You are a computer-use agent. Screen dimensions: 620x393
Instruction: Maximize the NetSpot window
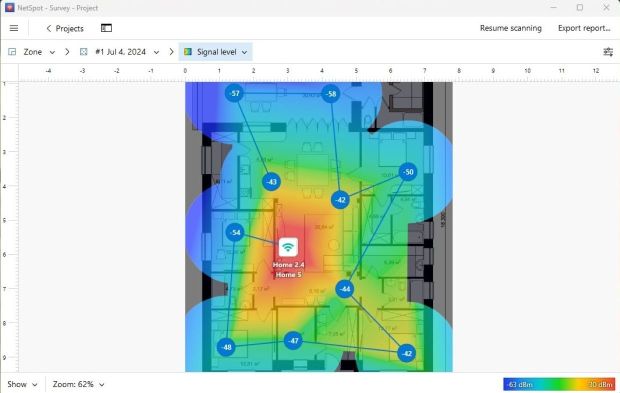pos(580,8)
